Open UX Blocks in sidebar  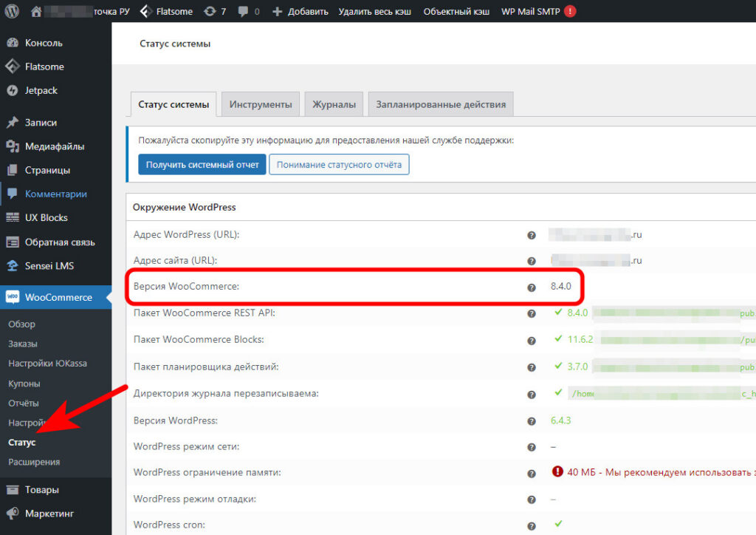point(55,217)
